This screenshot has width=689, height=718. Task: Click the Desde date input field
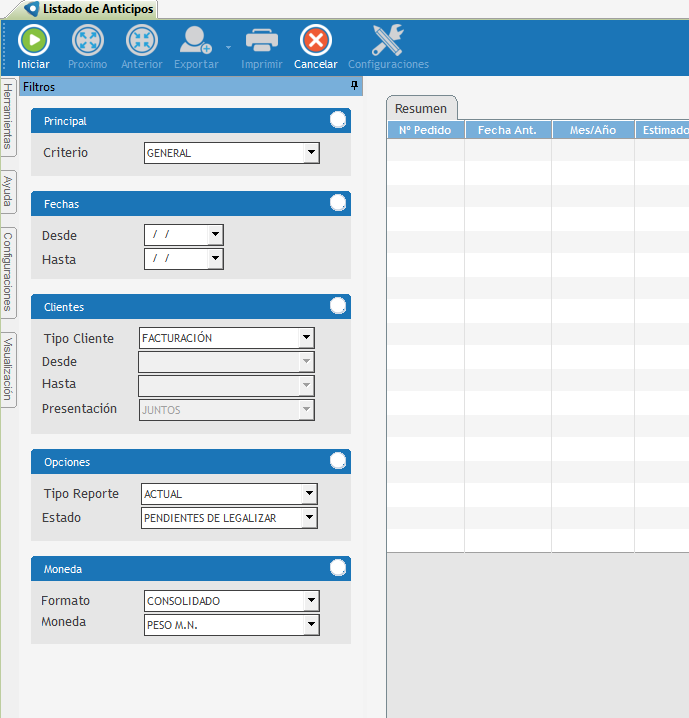(x=175, y=234)
